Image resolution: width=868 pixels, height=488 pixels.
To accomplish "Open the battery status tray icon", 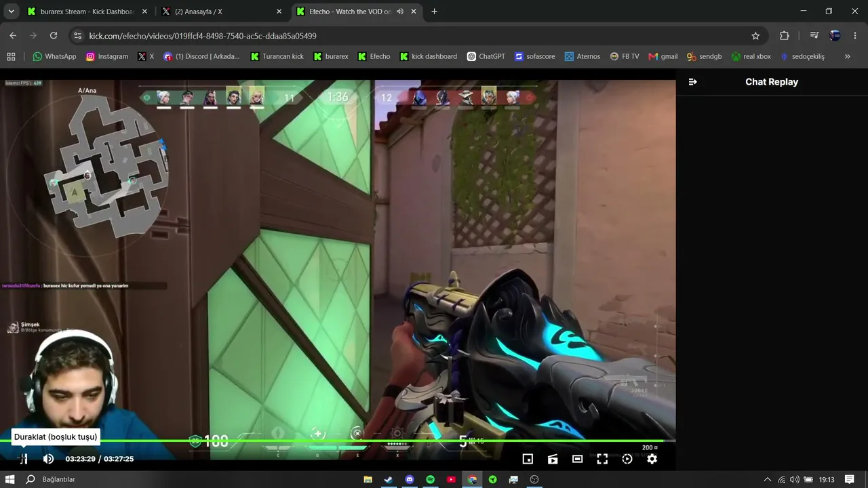I will 807,479.
